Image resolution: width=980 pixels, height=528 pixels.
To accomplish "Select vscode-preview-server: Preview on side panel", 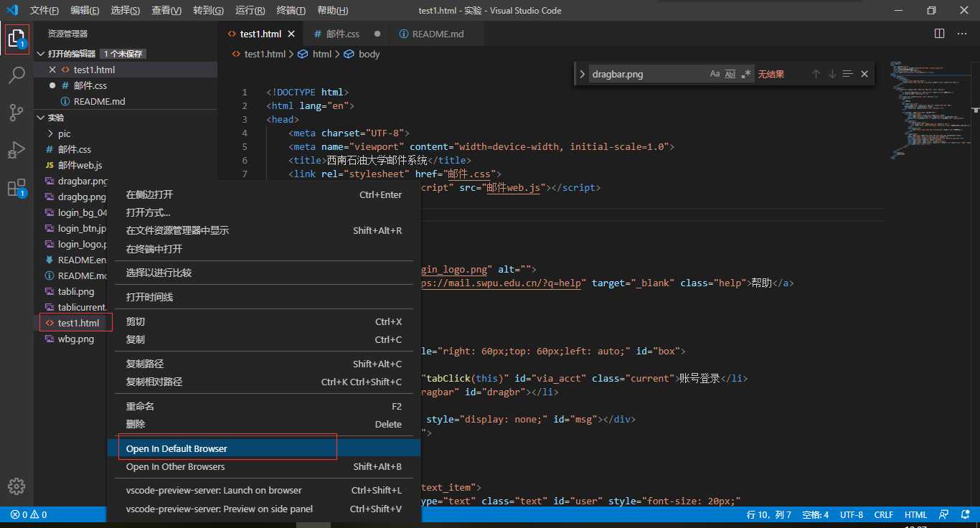I will pos(264,509).
